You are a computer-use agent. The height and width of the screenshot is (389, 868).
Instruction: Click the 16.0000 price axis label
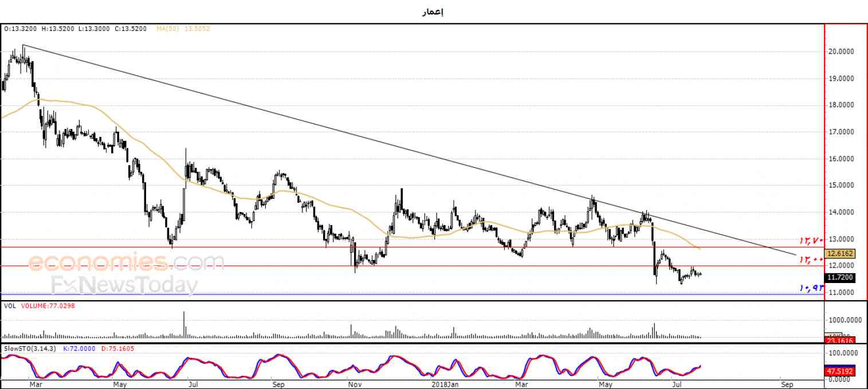point(841,159)
